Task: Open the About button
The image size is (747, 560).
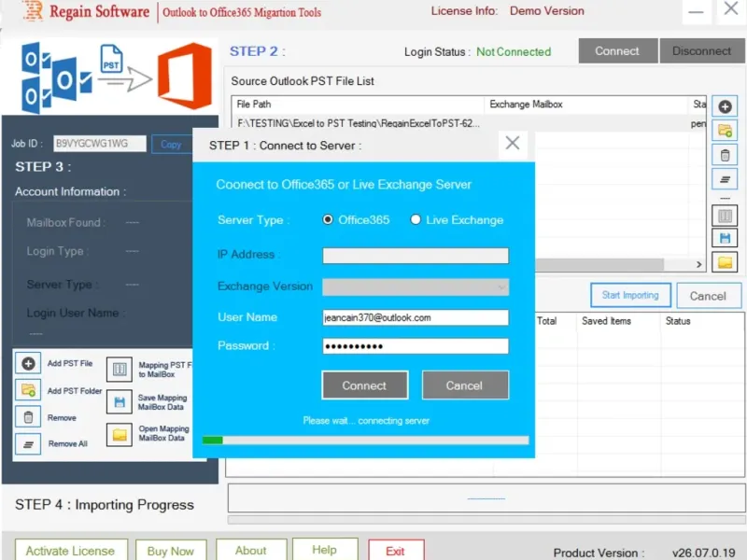Action: pos(251,551)
